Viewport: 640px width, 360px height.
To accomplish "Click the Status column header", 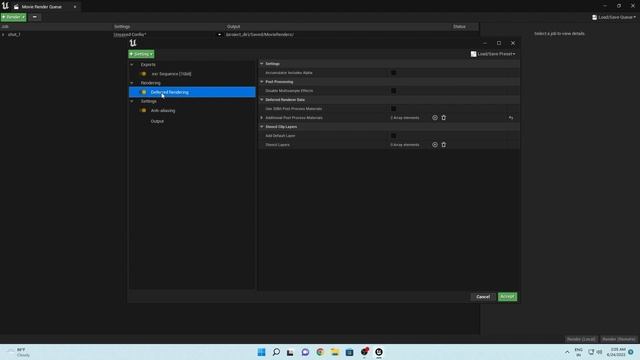I will (459, 27).
